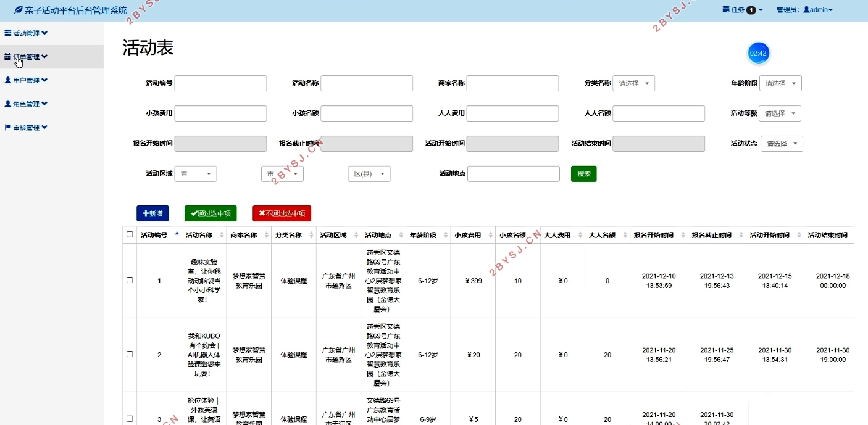This screenshot has width=868, height=425.
Task: Click sort icon on 报名开始时间 column header
Action: tap(683, 235)
